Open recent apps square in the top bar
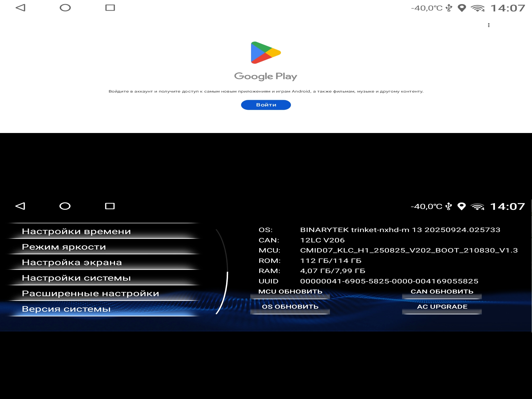The width and height of the screenshot is (532, 399). coord(110,8)
